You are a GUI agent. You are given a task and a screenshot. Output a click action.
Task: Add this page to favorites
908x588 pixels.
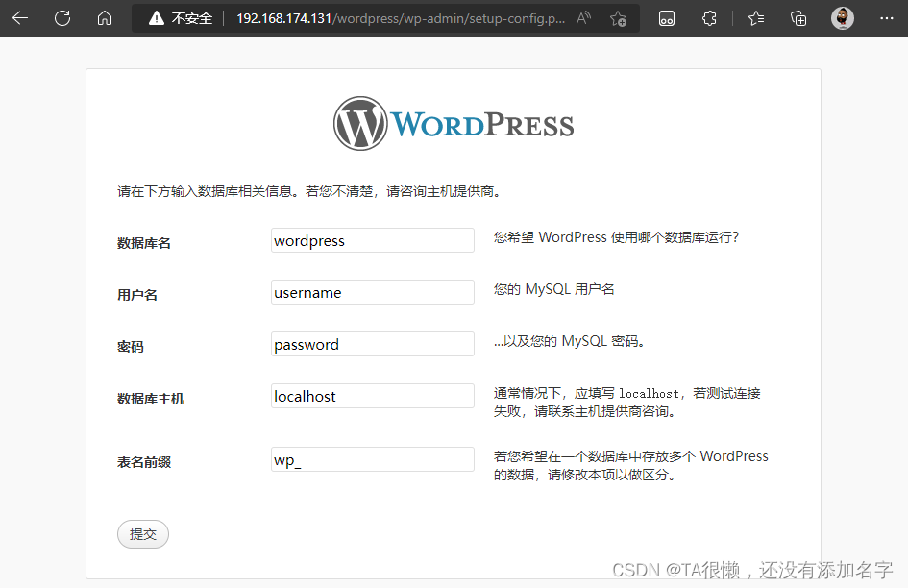tap(620, 17)
